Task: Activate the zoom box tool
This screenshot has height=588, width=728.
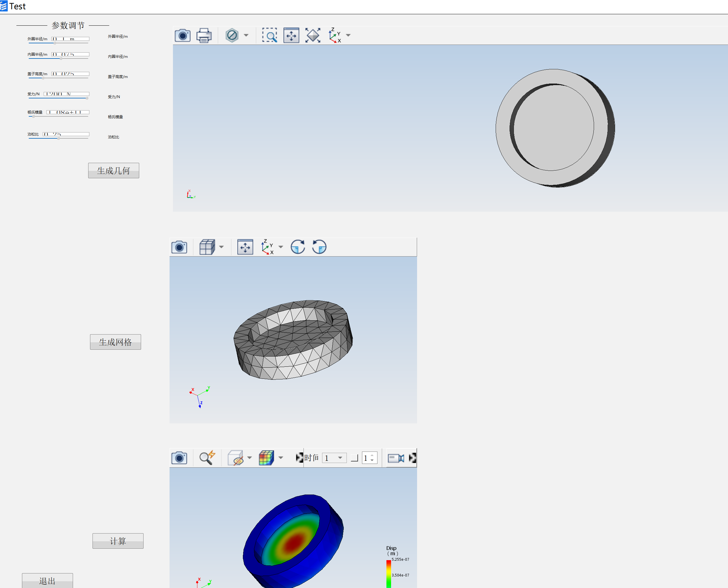Action: (269, 35)
